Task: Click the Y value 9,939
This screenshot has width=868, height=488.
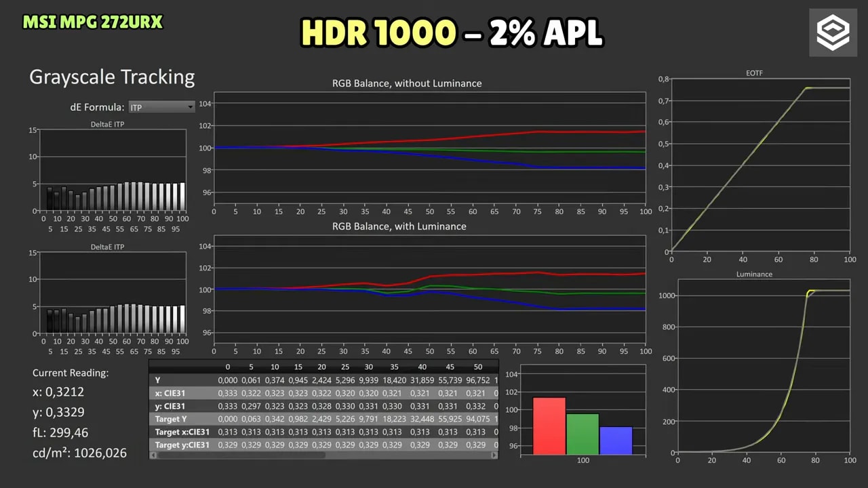Action: pos(370,380)
